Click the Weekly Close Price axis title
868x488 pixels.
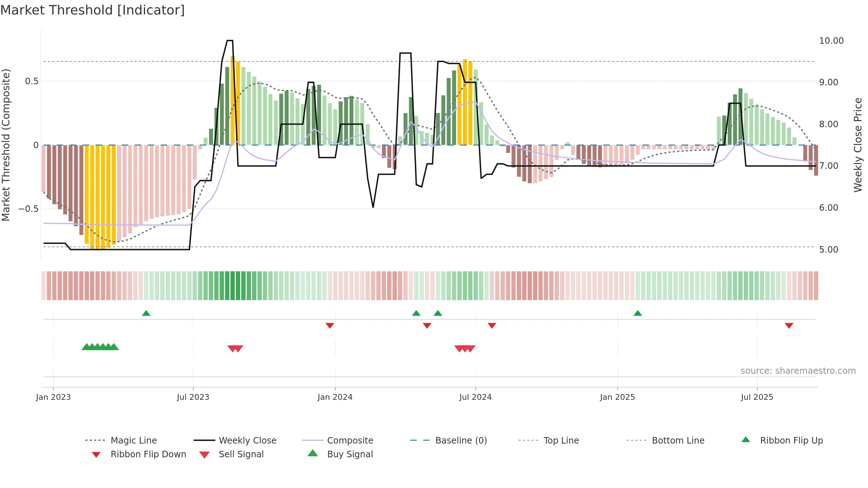coord(858,145)
